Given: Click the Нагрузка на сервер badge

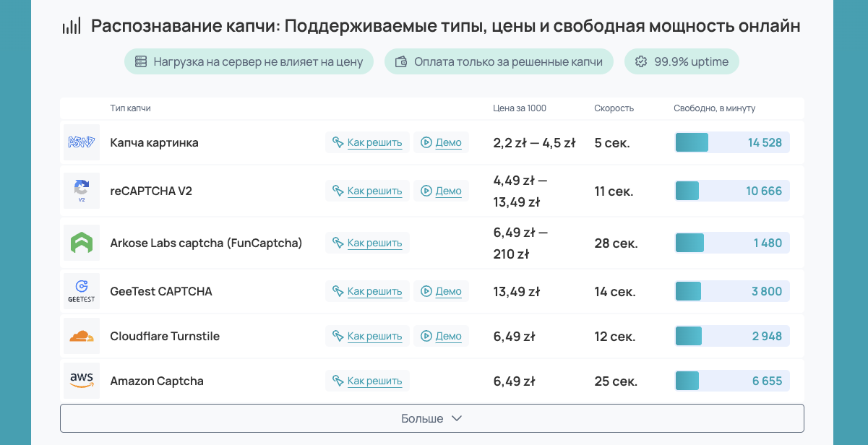Looking at the screenshot, I should click(249, 61).
